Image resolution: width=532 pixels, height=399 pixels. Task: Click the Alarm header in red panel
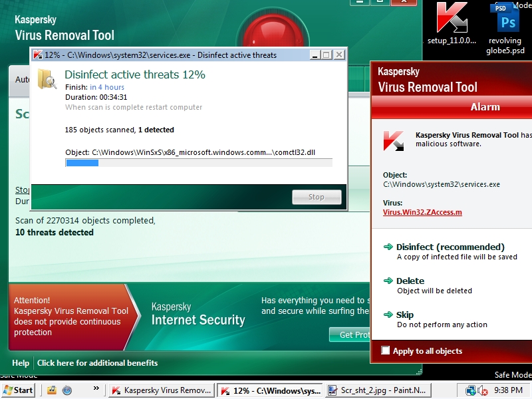pyautogui.click(x=485, y=107)
